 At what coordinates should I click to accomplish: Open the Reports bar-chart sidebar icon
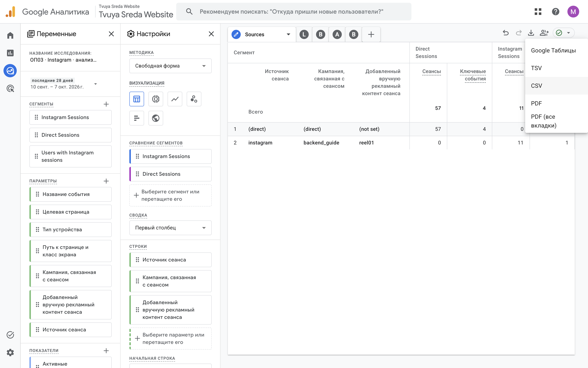10,53
